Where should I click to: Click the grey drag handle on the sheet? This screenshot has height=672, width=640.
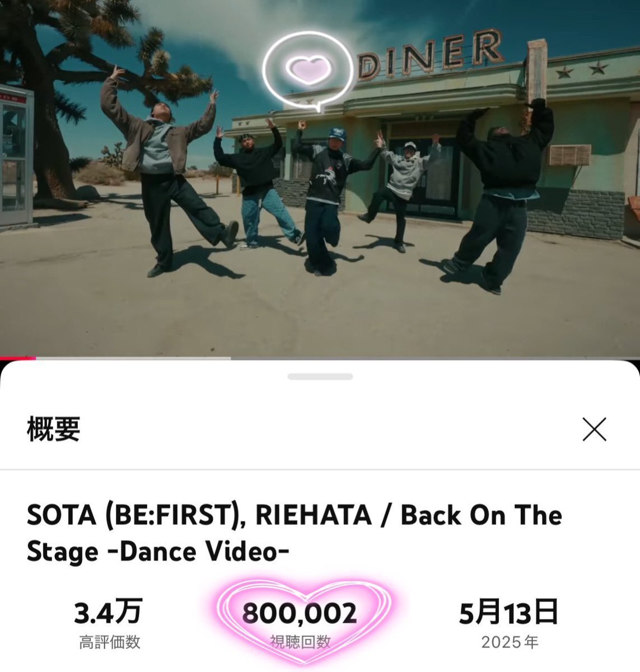pos(320,376)
